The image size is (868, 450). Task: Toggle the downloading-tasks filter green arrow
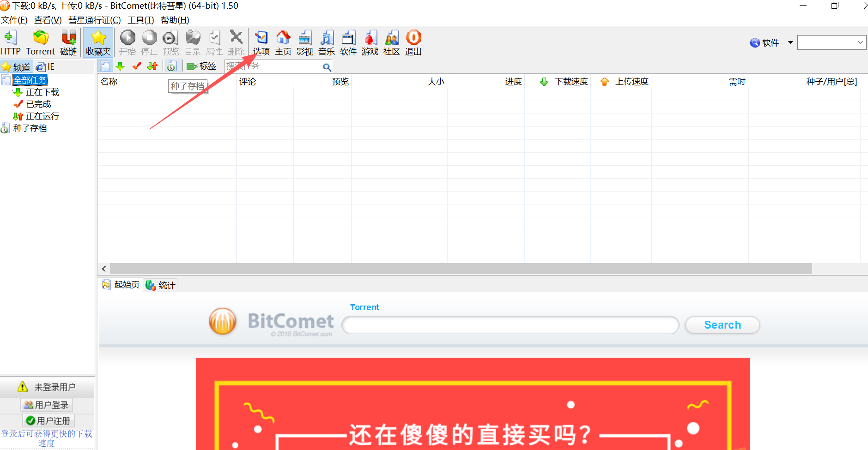(121, 66)
